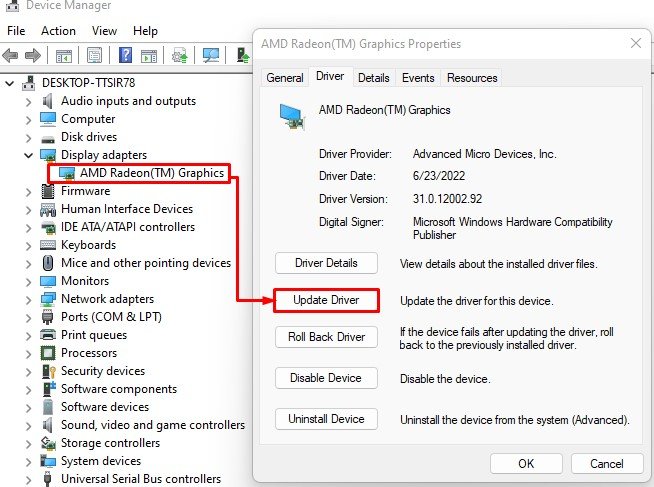This screenshot has width=654, height=487.
Task: Click the Software components icon
Action: point(49,389)
